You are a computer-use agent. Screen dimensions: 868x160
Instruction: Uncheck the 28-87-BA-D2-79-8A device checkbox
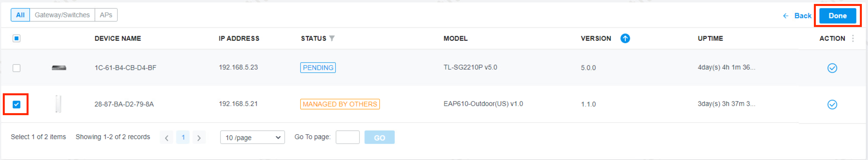pyautogui.click(x=16, y=104)
